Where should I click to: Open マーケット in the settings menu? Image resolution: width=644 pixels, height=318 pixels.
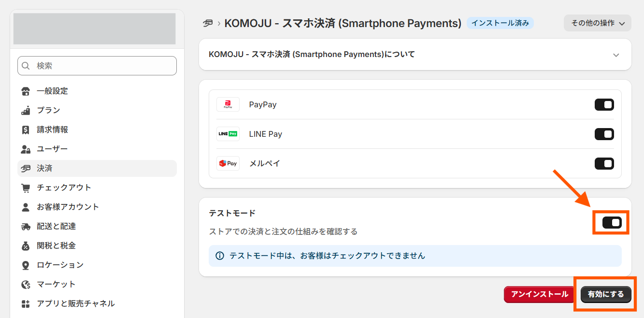tap(97, 285)
